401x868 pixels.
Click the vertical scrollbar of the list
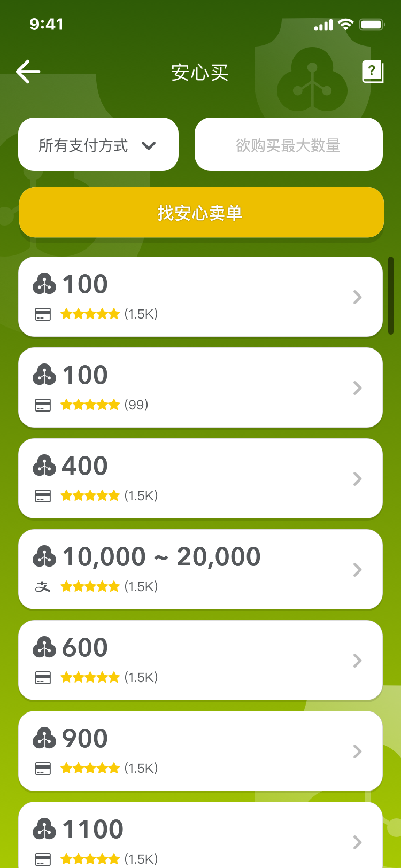391,296
